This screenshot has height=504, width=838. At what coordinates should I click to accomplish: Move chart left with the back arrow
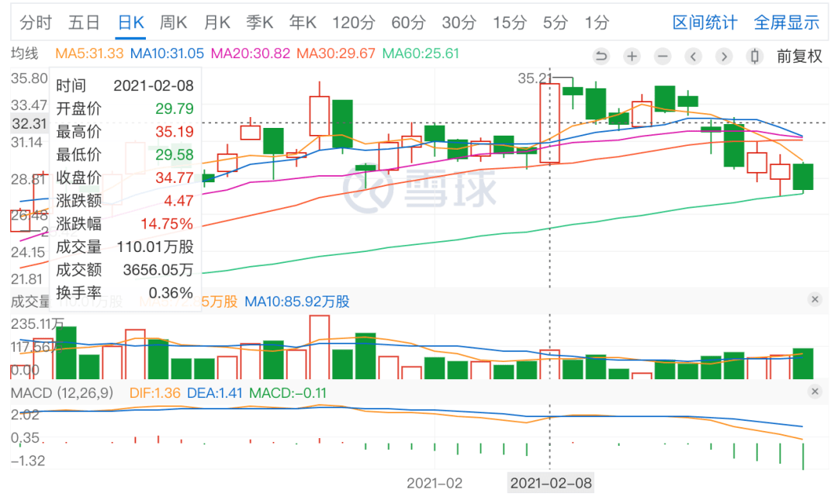tap(693, 56)
